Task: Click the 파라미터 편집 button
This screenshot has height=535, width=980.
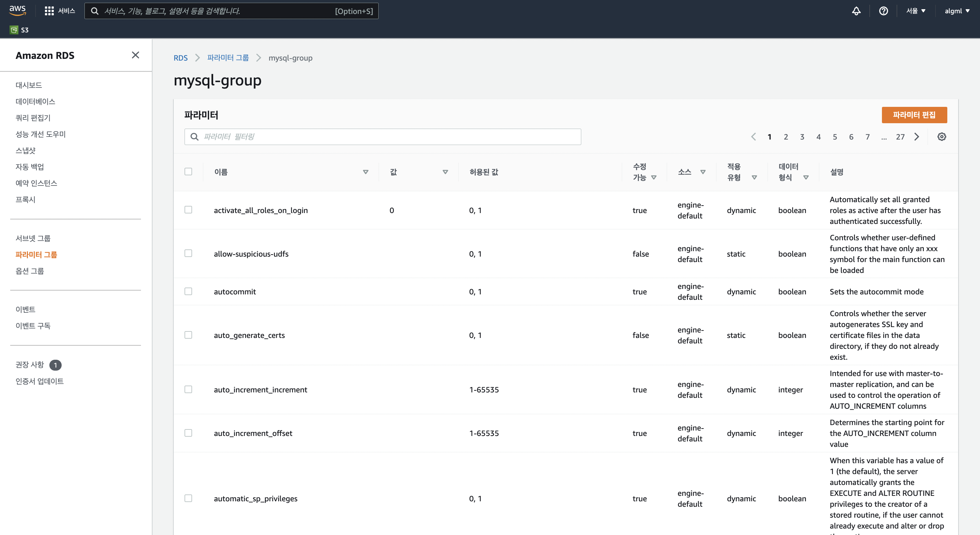Action: [914, 115]
